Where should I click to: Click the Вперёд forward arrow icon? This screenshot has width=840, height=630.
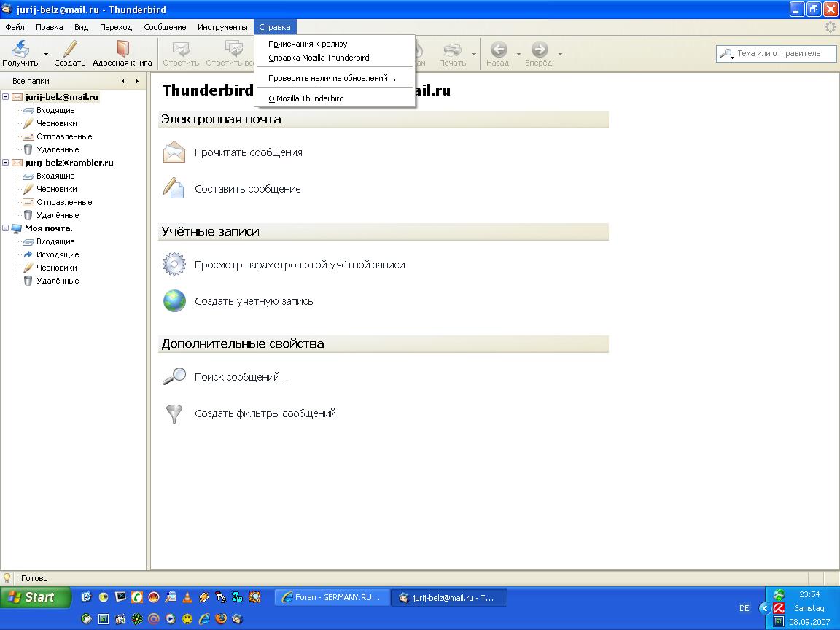(539, 50)
